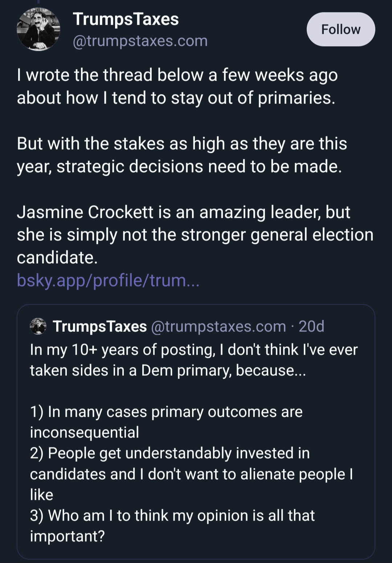The height and width of the screenshot is (563, 392).
Task: Open the bold TrumpsTaxes name in the quoted post
Action: pos(100,326)
